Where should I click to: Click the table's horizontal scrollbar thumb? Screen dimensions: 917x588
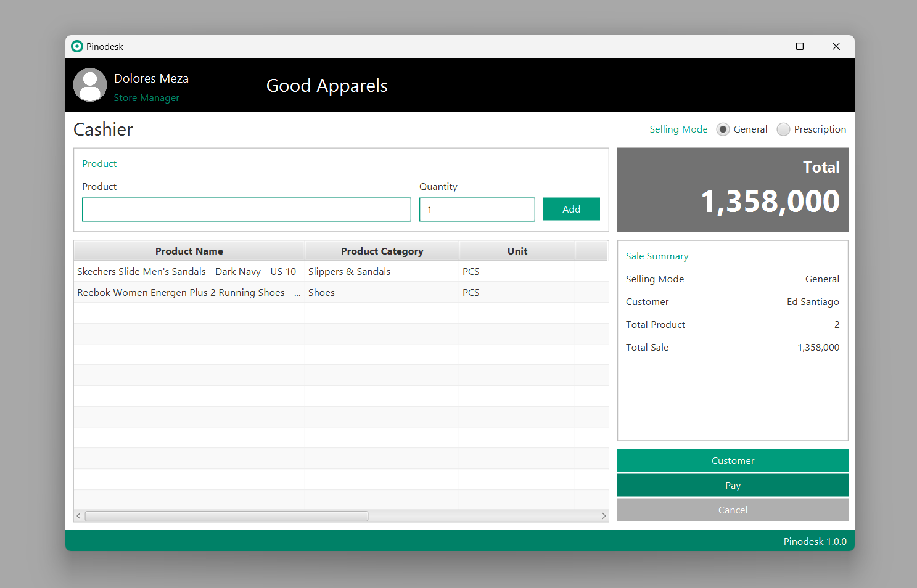[x=226, y=516]
